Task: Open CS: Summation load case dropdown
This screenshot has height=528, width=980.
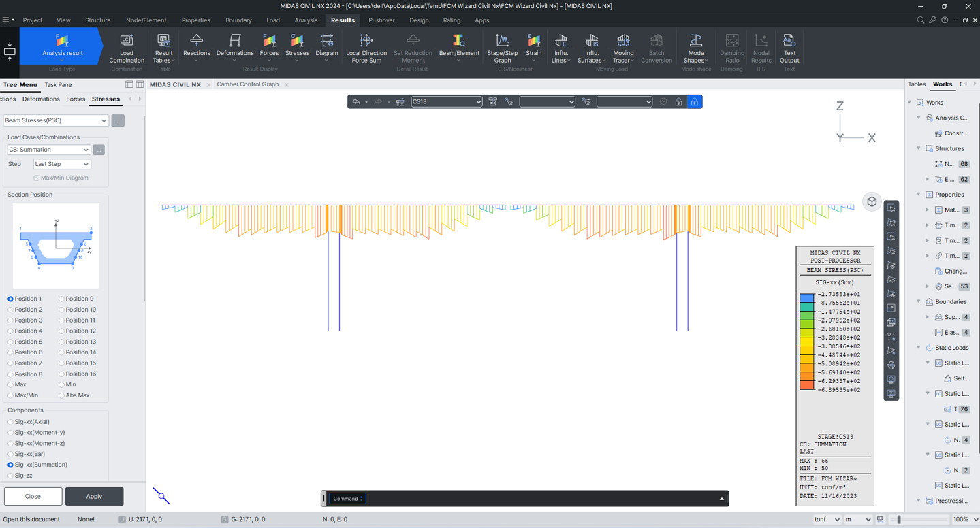Action: click(49, 150)
